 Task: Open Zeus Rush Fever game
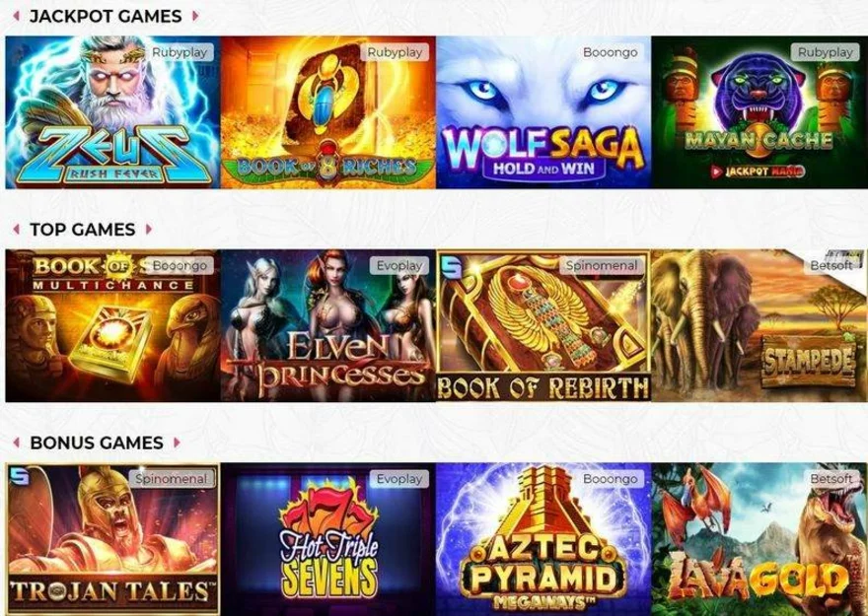click(x=112, y=112)
